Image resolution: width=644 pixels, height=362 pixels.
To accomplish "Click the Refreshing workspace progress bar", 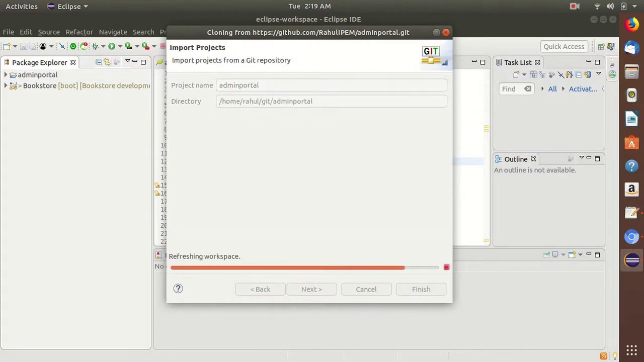I will coord(304,267).
